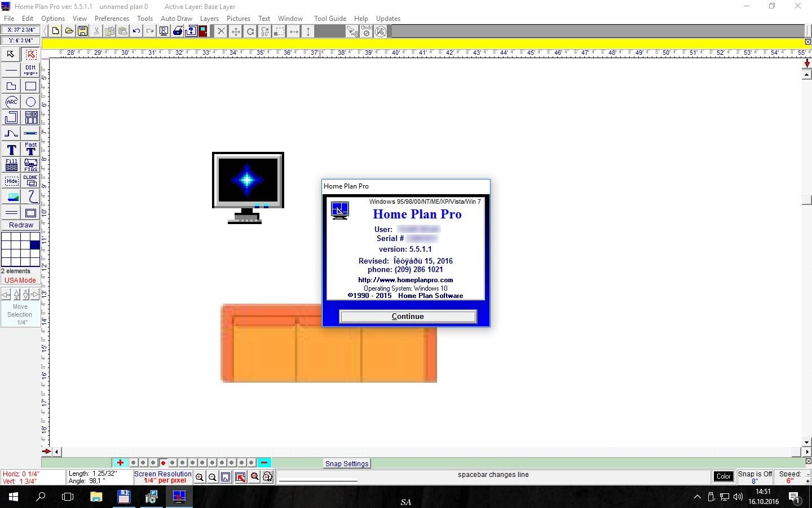Select the ARC drawing tool
The height and width of the screenshot is (508, 812).
(11, 102)
